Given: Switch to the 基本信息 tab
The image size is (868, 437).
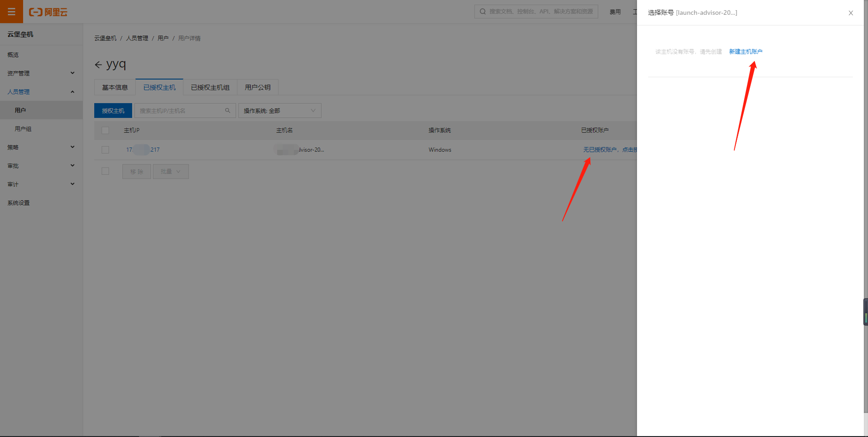Looking at the screenshot, I should [x=115, y=87].
